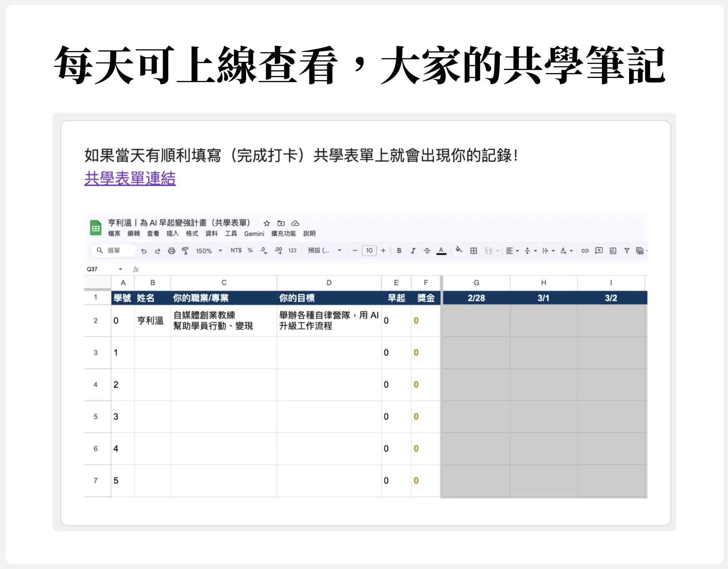Image resolution: width=728 pixels, height=569 pixels.
Task: Insert a link using the toolbar
Action: (x=585, y=251)
